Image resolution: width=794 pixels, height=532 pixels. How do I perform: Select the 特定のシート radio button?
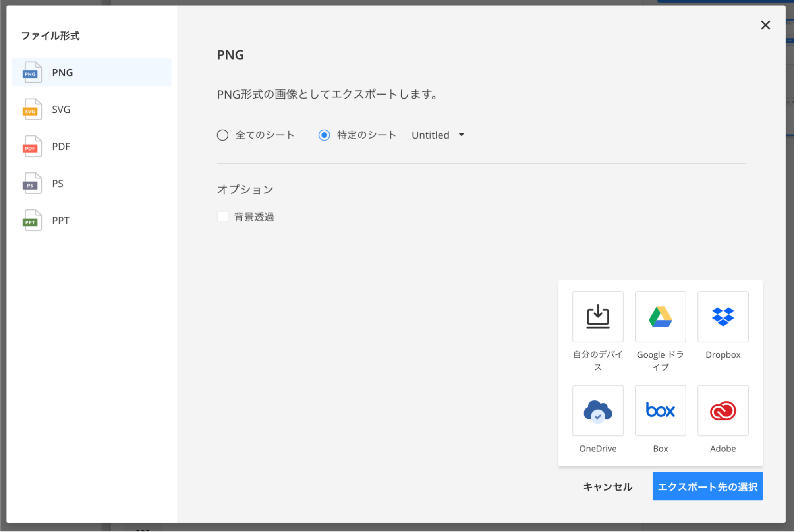324,135
